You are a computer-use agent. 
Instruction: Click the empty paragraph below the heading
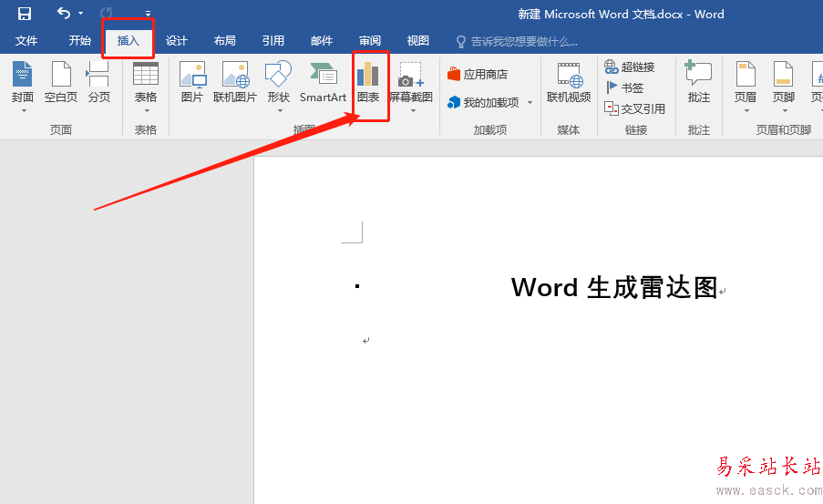coord(365,341)
